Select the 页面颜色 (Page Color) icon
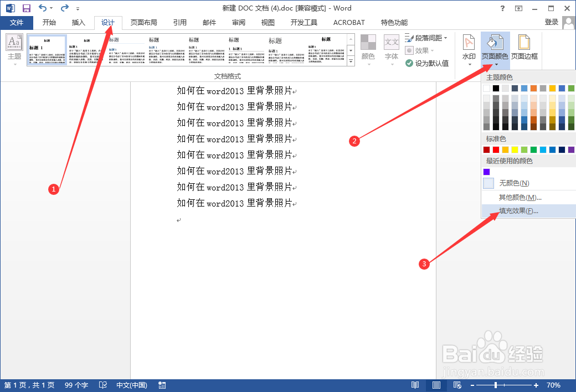576x392 pixels. 495,45
